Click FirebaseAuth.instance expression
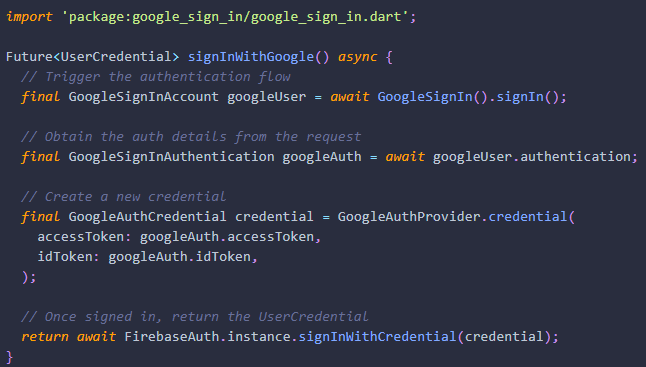 click(207, 337)
